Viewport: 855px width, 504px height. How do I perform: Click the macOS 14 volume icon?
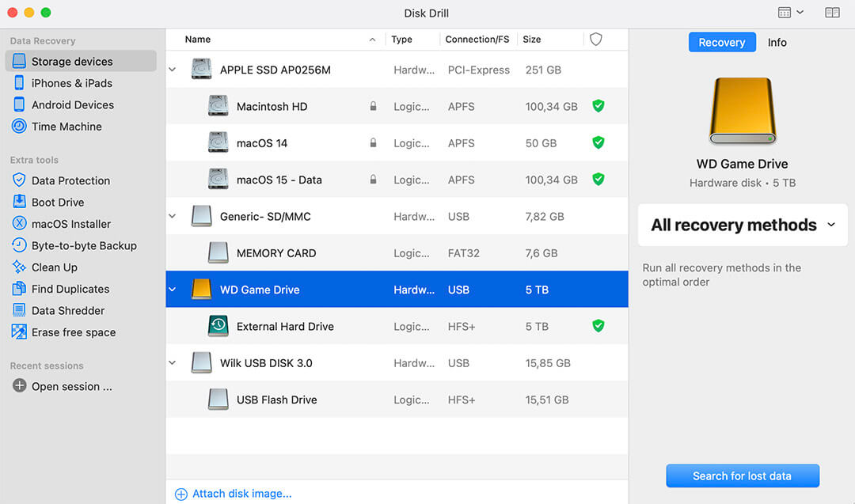tap(218, 142)
